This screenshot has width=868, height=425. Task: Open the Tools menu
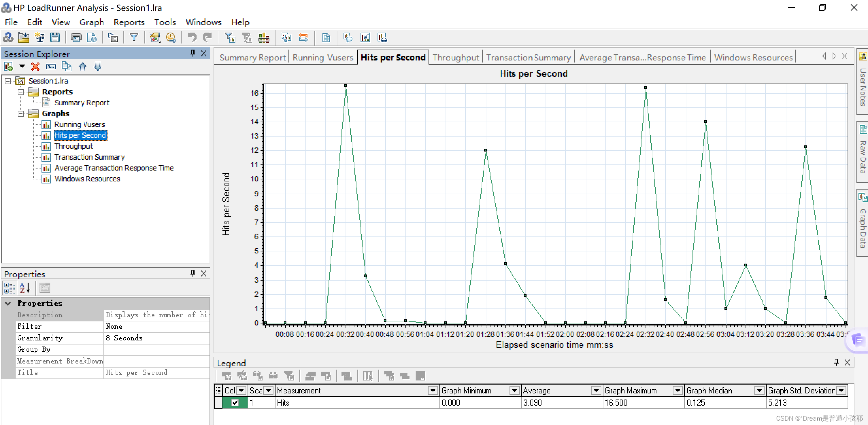165,22
